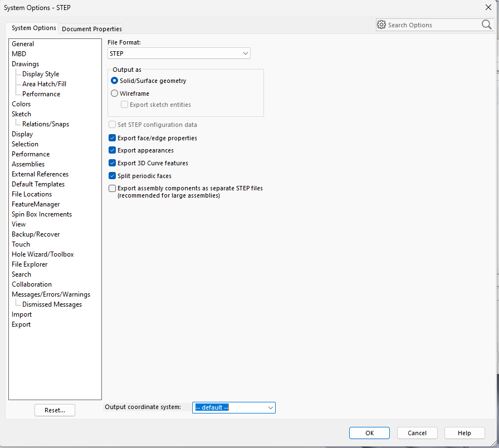499x448 pixels.
Task: Open Output coordinate system dropdown
Action: click(x=233, y=407)
